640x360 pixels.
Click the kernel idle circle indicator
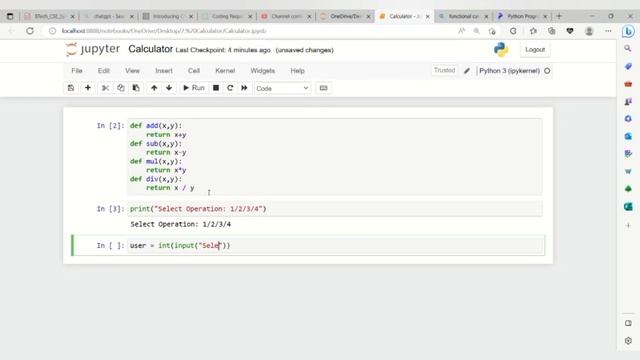point(547,71)
